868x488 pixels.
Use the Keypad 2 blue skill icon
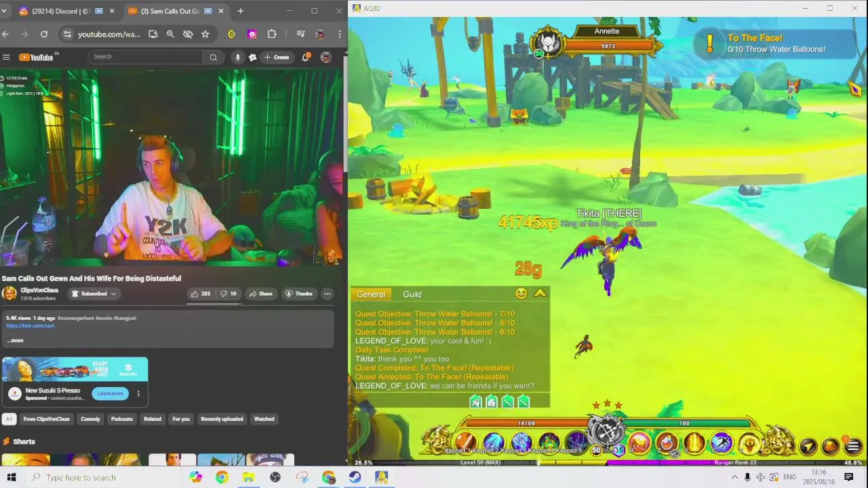pyautogui.click(x=494, y=443)
